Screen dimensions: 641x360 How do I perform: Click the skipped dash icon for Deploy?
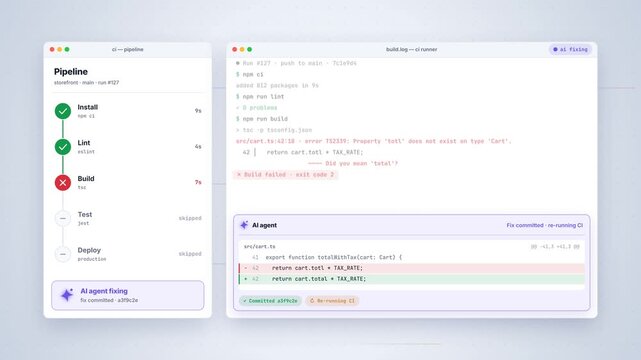point(63,254)
